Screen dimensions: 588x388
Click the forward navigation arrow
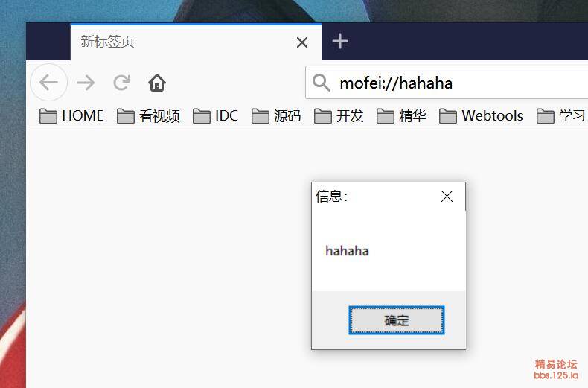pyautogui.click(x=86, y=83)
